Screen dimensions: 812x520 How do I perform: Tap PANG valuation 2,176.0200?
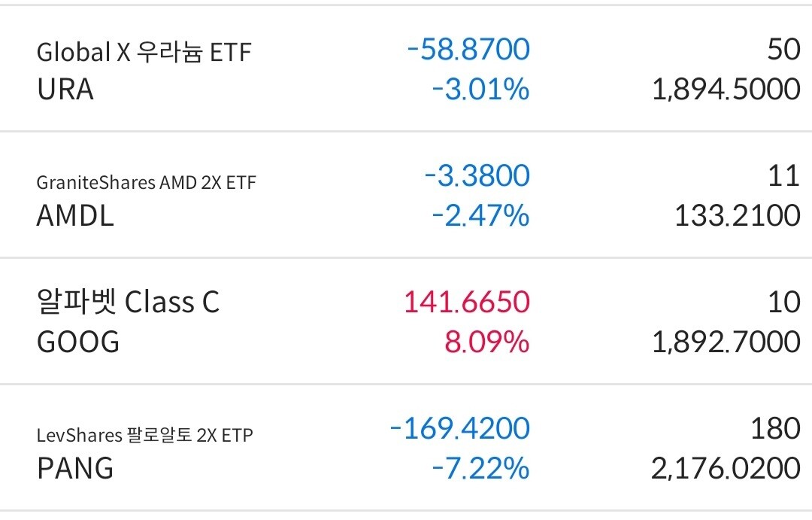coord(726,469)
